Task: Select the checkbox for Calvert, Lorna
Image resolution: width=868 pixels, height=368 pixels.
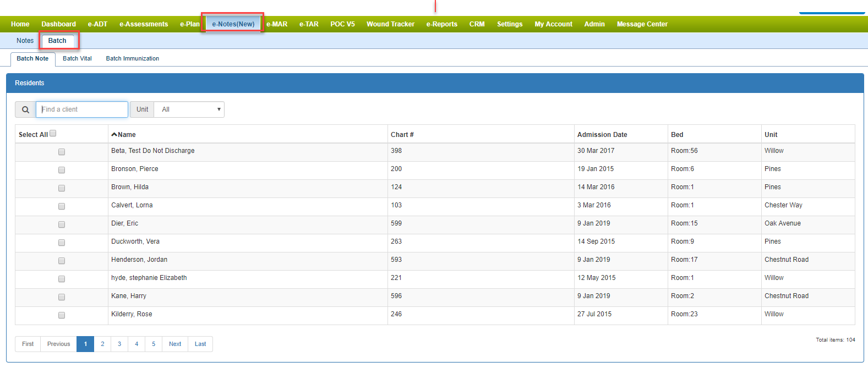Action: pyautogui.click(x=62, y=206)
